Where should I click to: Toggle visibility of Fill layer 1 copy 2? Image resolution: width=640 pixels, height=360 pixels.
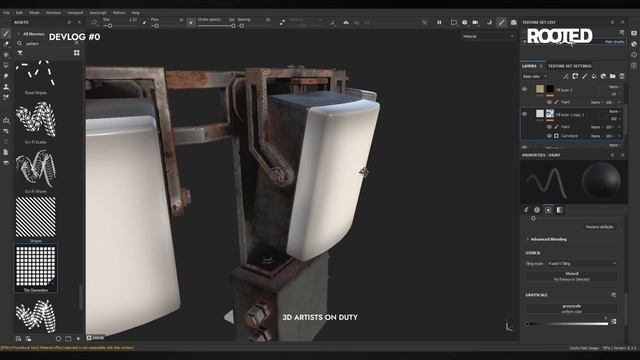coord(524,114)
